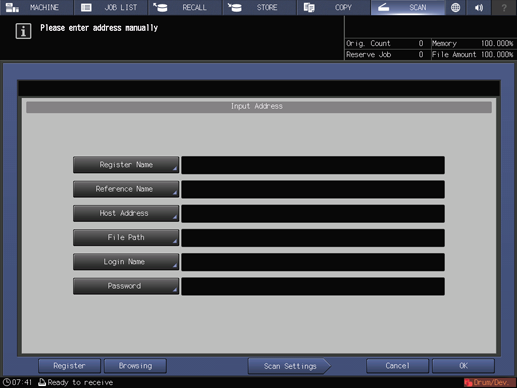
Task: Open the Register Name entry button
Action: [126, 165]
